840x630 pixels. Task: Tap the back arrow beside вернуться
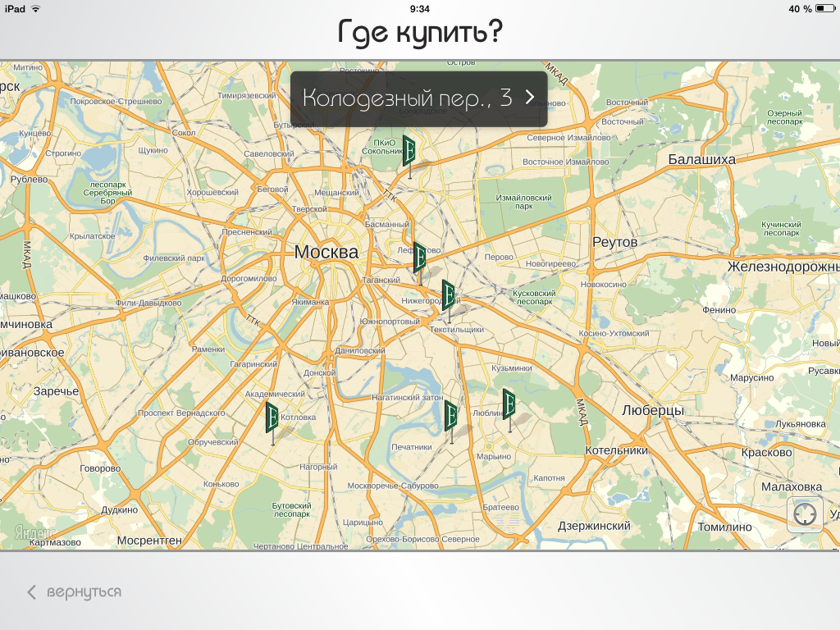(32, 592)
